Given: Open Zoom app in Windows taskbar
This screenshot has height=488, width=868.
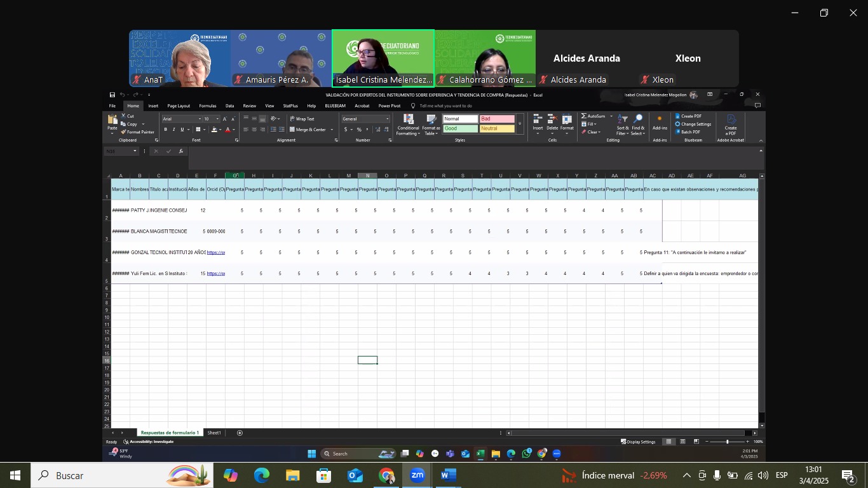Looking at the screenshot, I should pyautogui.click(x=417, y=475).
